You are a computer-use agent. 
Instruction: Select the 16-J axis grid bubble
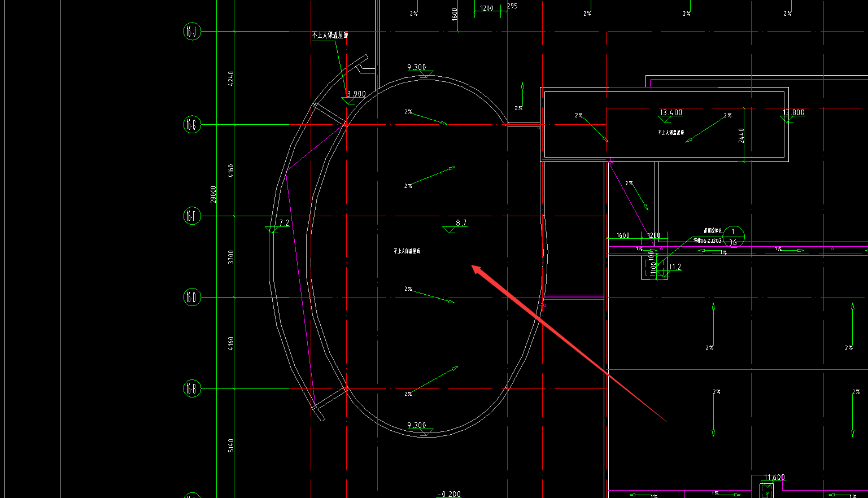point(192,32)
